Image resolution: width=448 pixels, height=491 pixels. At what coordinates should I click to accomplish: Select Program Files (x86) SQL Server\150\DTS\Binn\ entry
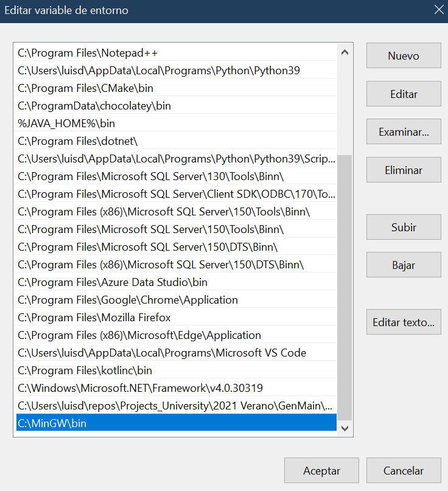(x=177, y=265)
